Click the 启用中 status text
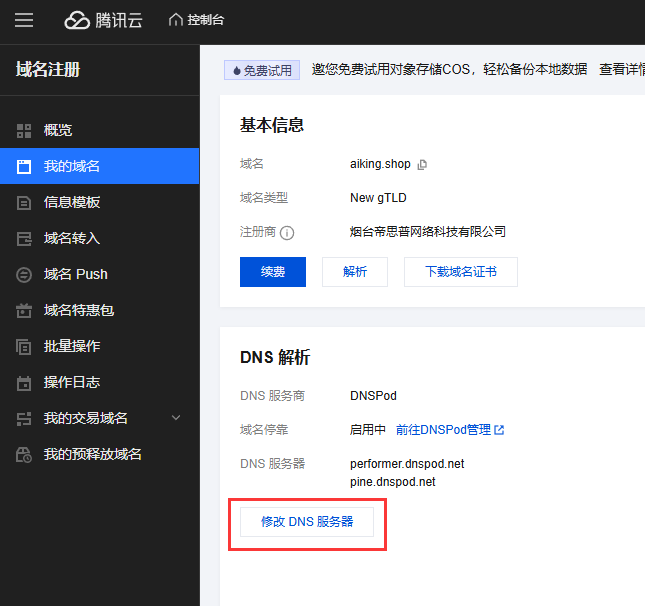The width and height of the screenshot is (645, 606). 367,430
